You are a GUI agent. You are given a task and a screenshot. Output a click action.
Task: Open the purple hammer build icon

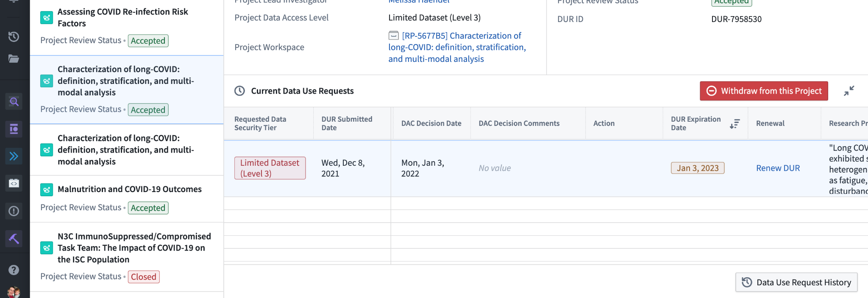[x=14, y=238]
